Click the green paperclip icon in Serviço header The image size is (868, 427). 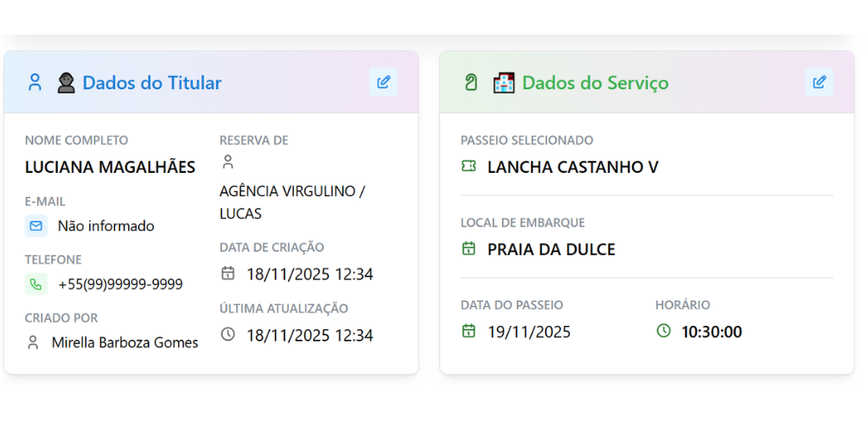[x=470, y=83]
